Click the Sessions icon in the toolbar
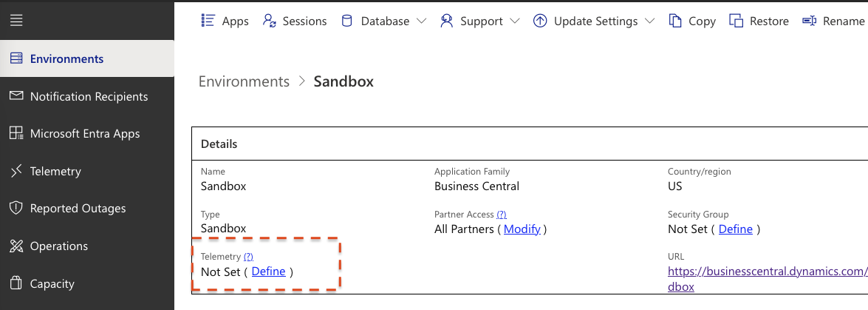The image size is (868, 310). (270, 21)
